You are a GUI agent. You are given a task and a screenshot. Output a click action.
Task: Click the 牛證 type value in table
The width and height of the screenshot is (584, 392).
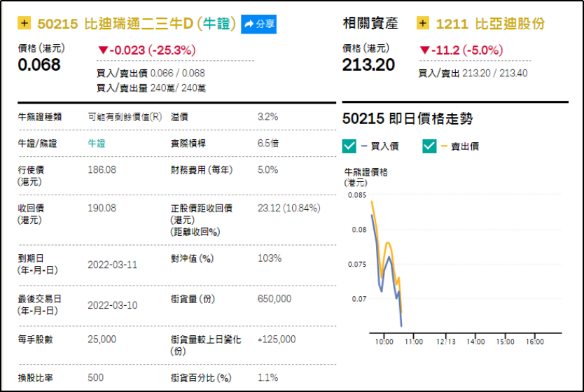tap(97, 143)
